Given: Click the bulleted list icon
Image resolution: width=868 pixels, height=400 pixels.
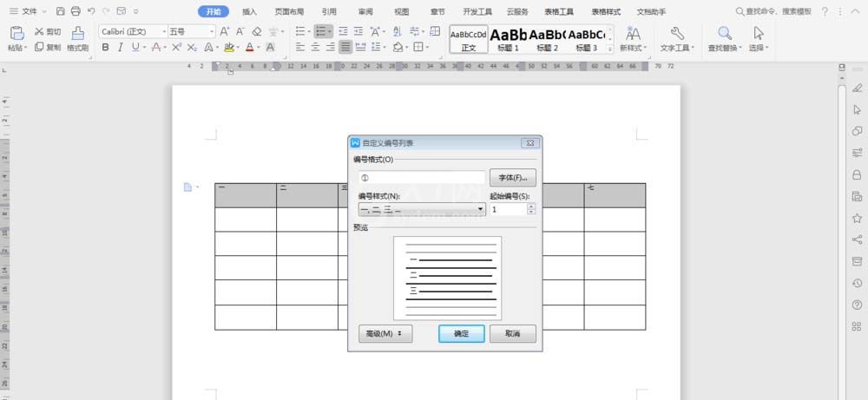Looking at the screenshot, I should point(300,31).
